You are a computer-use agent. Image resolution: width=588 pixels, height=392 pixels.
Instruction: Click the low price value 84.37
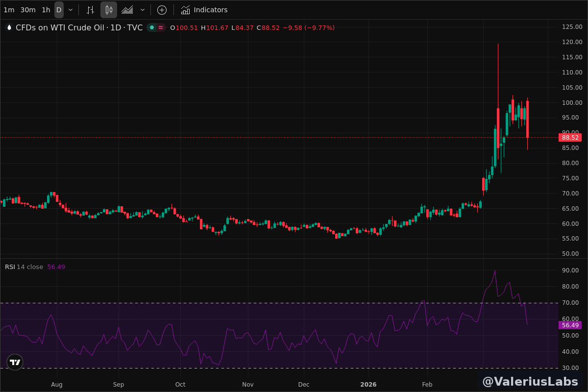245,28
